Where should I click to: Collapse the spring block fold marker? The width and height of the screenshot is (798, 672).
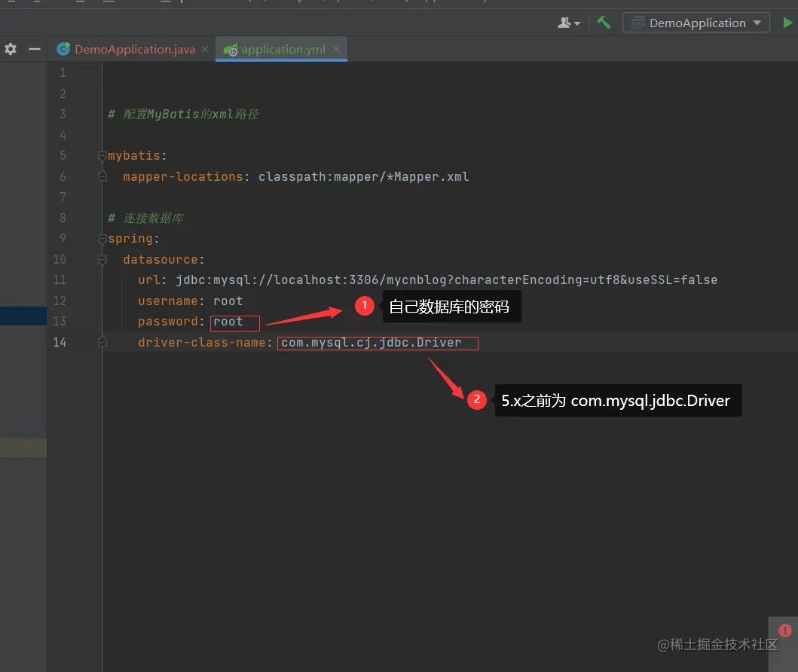pos(102,239)
